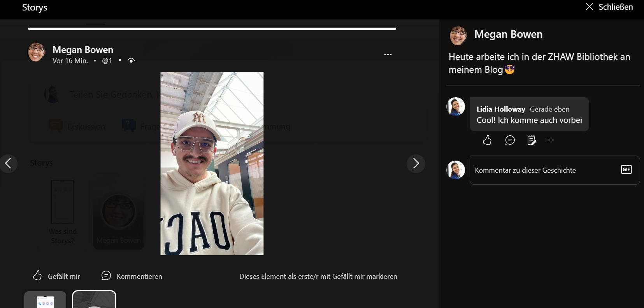This screenshot has height=308, width=644.
Task: Go to the previous story arrow
Action: [x=8, y=163]
